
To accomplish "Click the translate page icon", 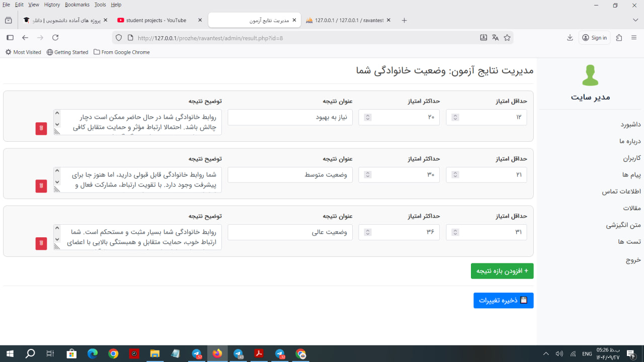I will pos(496,38).
